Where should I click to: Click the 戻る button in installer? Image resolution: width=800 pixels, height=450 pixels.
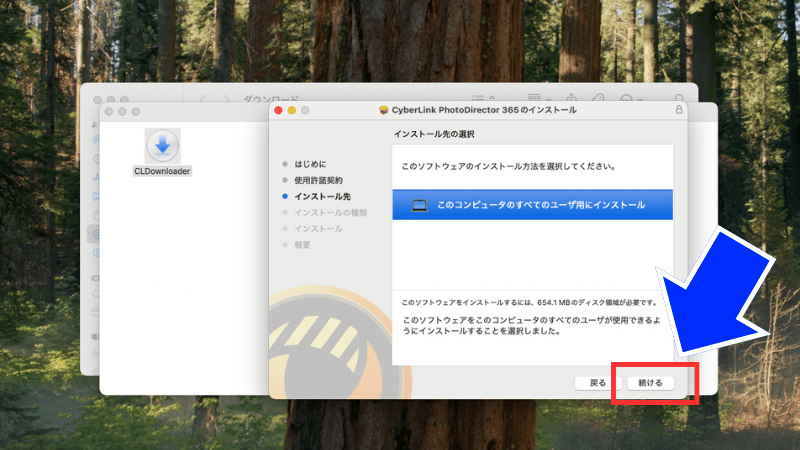(597, 383)
